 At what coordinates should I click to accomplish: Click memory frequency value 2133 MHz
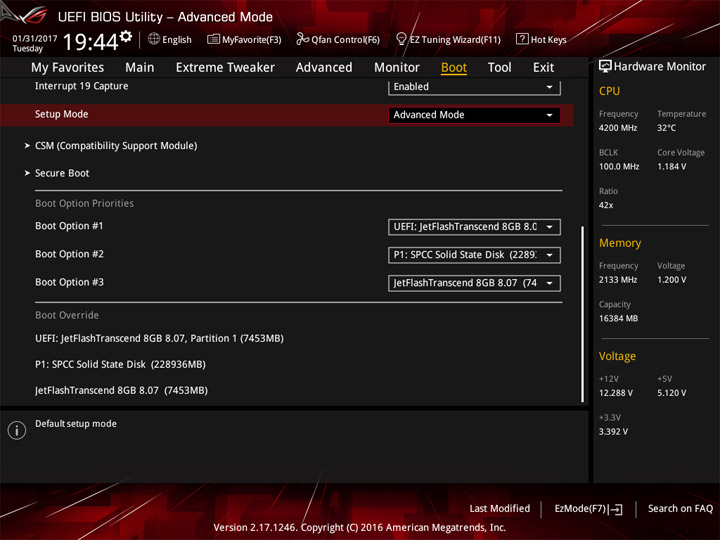click(x=618, y=280)
